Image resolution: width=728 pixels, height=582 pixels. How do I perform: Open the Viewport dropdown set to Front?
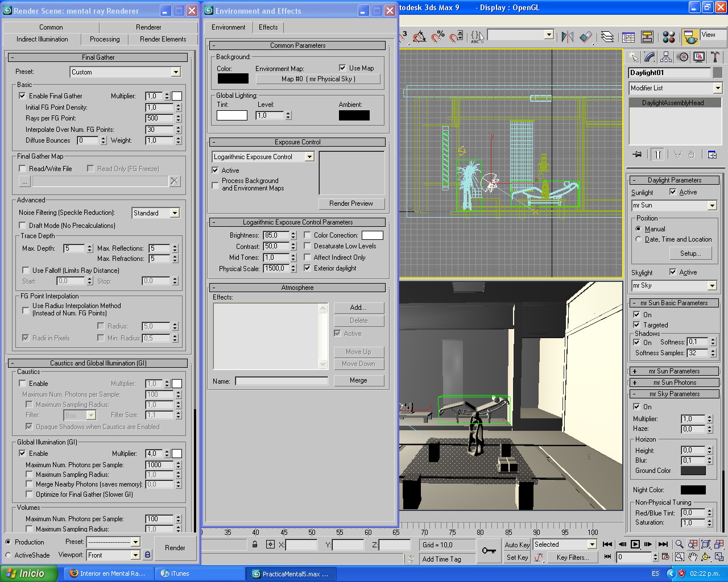click(113, 555)
